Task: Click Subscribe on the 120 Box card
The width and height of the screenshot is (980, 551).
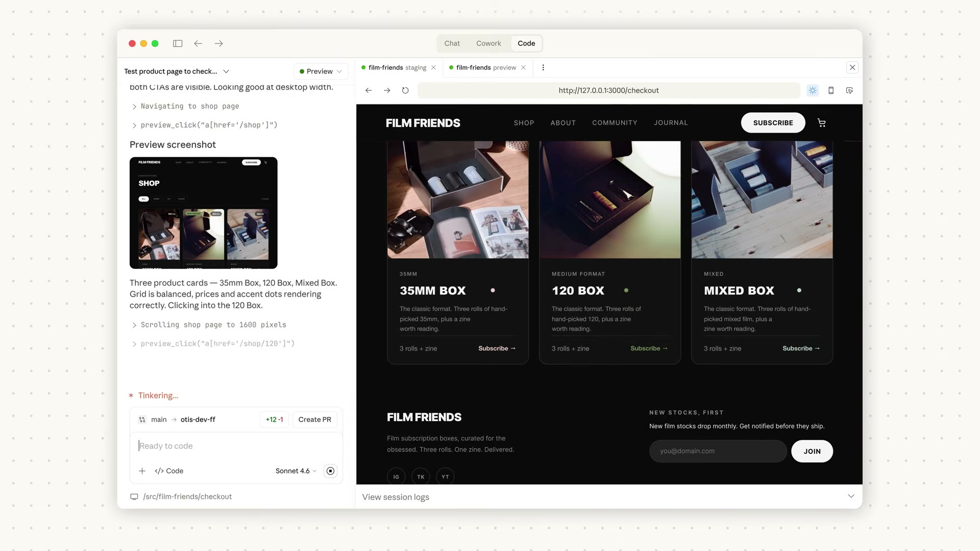Action: (649, 348)
